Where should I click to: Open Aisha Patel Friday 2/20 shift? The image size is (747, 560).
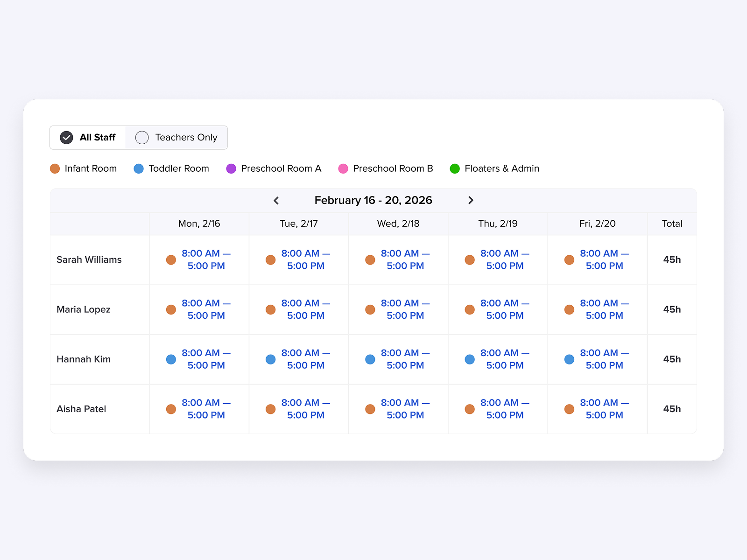pyautogui.click(x=598, y=409)
